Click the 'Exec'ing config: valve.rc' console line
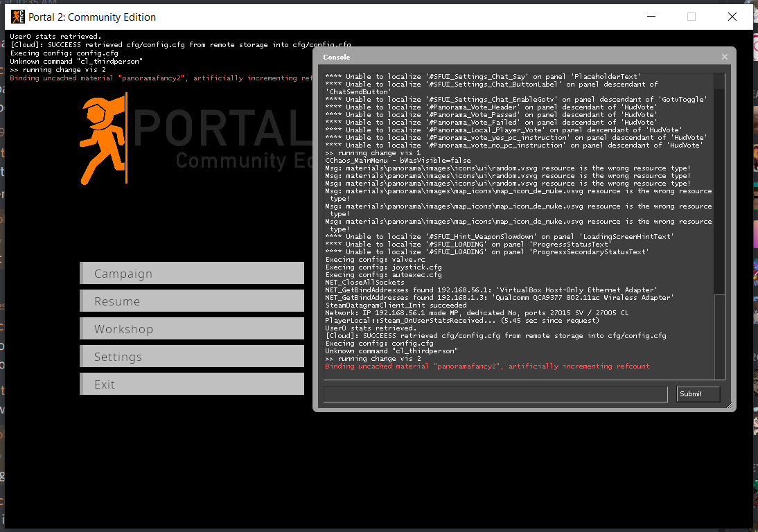The height and width of the screenshot is (532, 758). point(378,259)
